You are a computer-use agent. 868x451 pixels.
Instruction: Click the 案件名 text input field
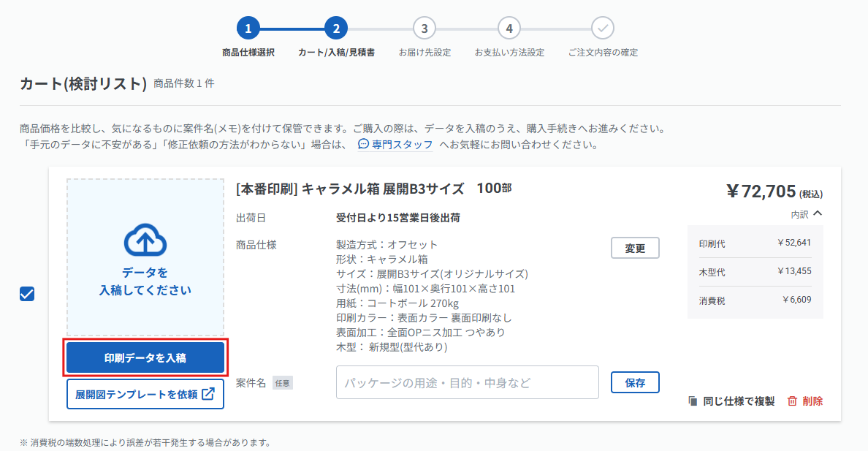pos(467,382)
